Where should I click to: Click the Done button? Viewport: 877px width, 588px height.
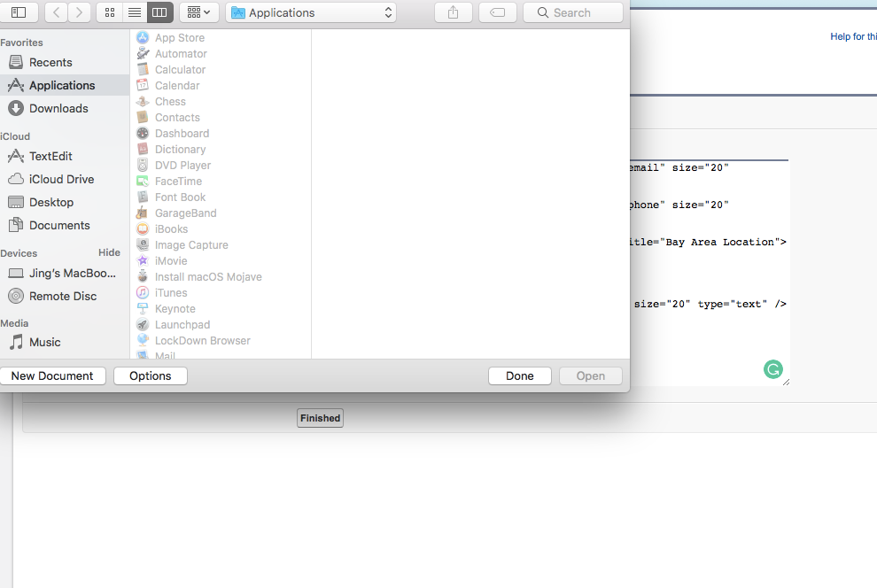pos(520,375)
